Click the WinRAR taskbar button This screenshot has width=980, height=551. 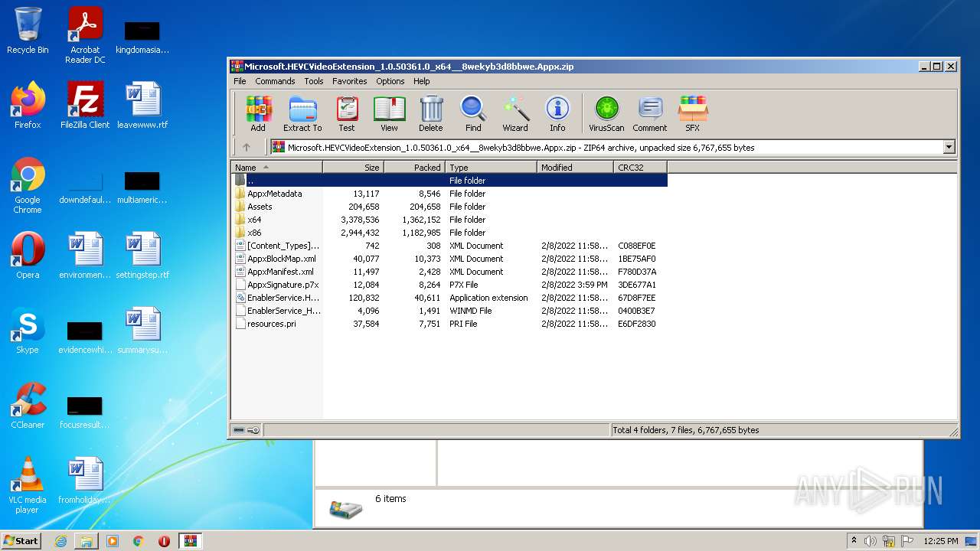190,541
